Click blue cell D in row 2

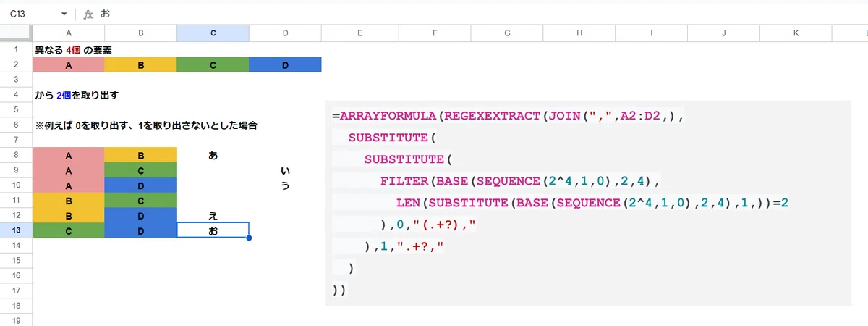click(x=286, y=65)
